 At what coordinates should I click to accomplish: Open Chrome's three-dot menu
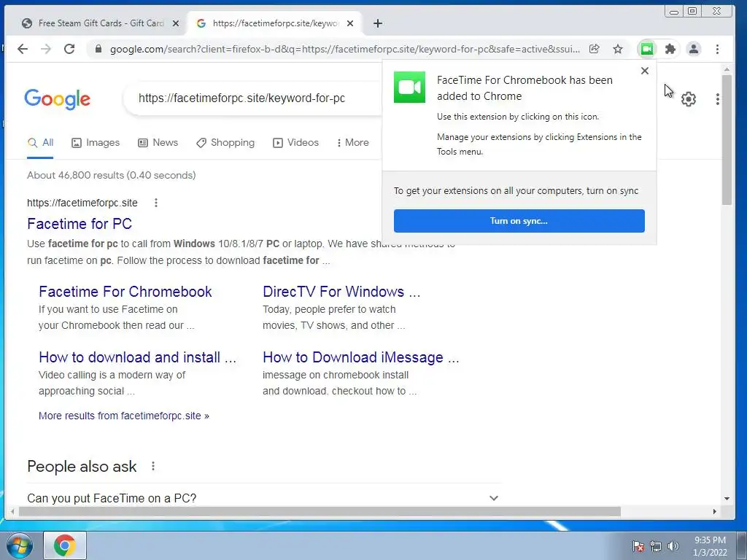pyautogui.click(x=718, y=49)
